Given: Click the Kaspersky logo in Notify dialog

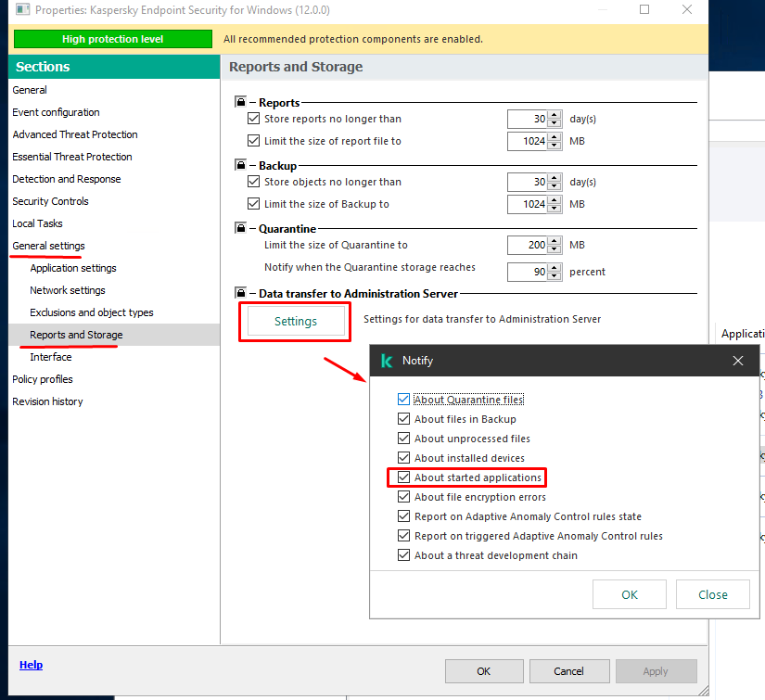Looking at the screenshot, I should [x=387, y=361].
